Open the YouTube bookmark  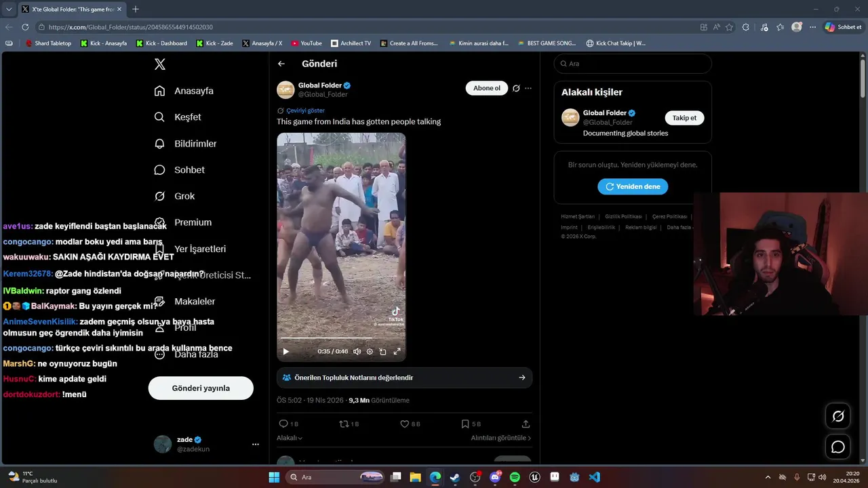pyautogui.click(x=307, y=43)
